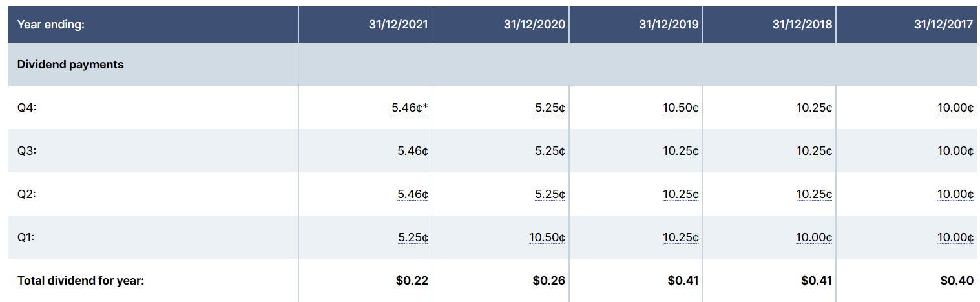This screenshot has height=302, width=980.
Task: Click the Q2 2018 dividend 10.25¢
Action: [x=814, y=194]
